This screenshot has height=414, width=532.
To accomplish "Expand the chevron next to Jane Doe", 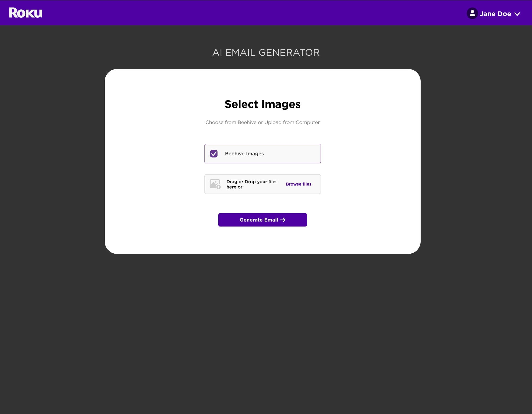I will pos(517,14).
